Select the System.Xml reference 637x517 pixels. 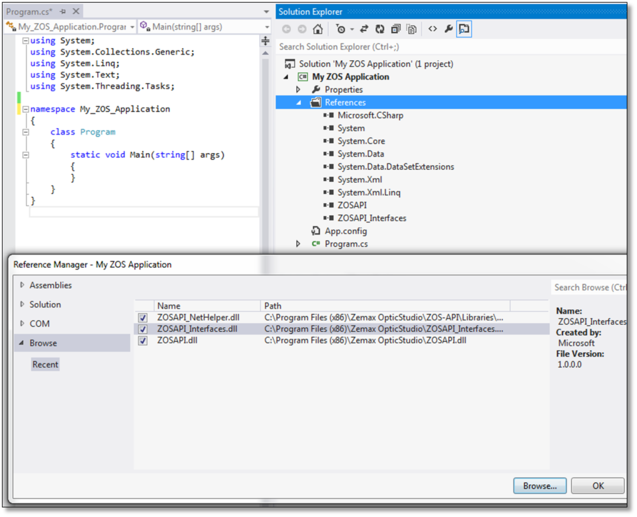[x=360, y=180]
